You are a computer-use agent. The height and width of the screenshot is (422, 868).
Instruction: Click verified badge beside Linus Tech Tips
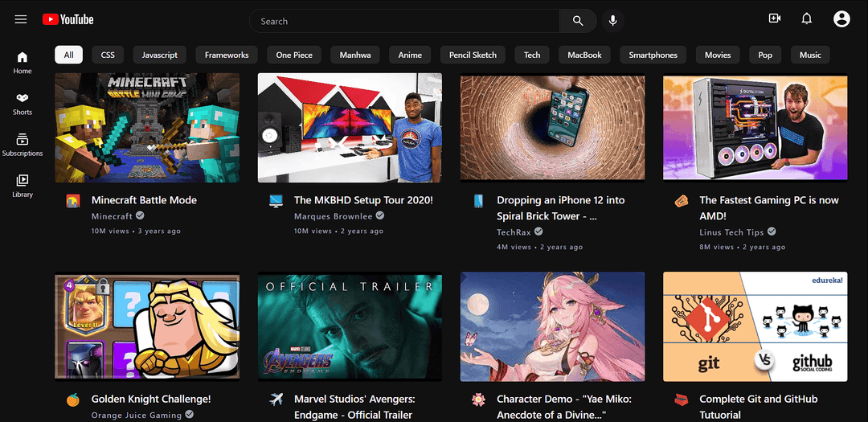(x=772, y=231)
